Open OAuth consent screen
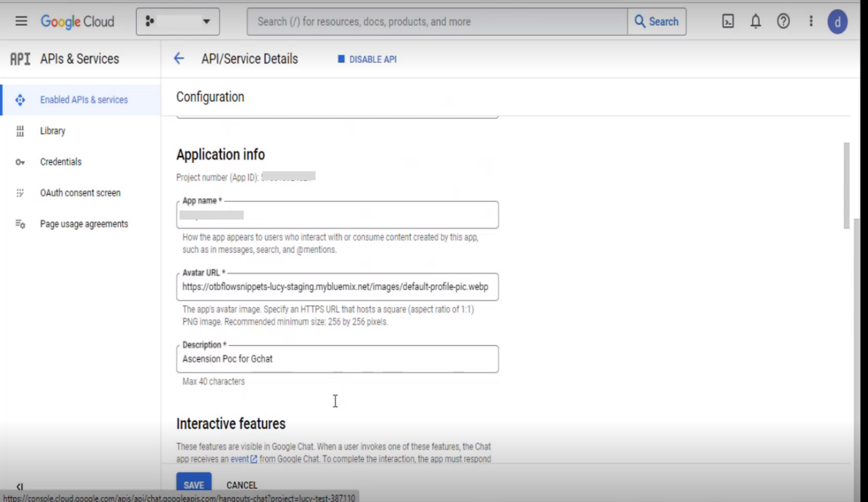 point(80,193)
